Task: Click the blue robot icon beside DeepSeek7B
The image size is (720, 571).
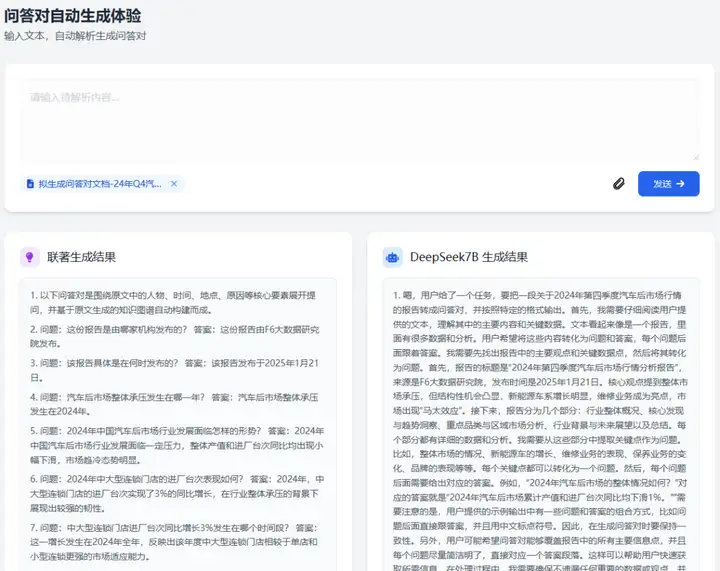Action: [x=392, y=257]
